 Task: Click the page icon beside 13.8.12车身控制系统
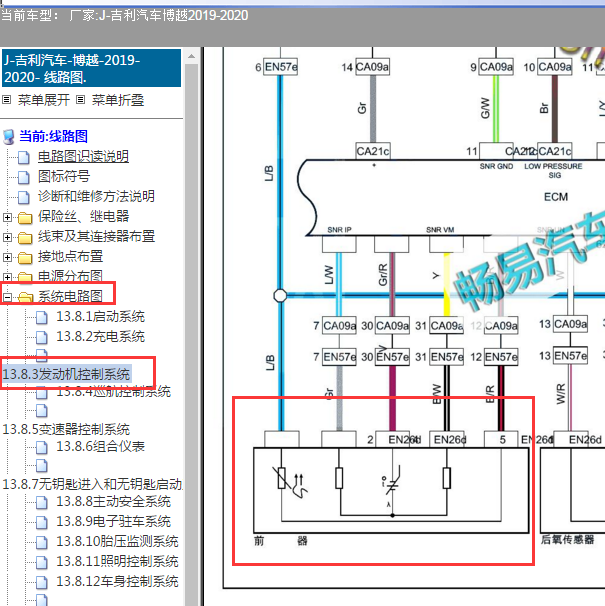pos(42,583)
